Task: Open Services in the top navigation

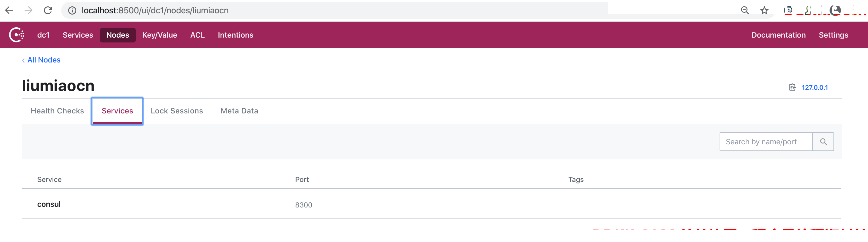Action: [x=78, y=35]
